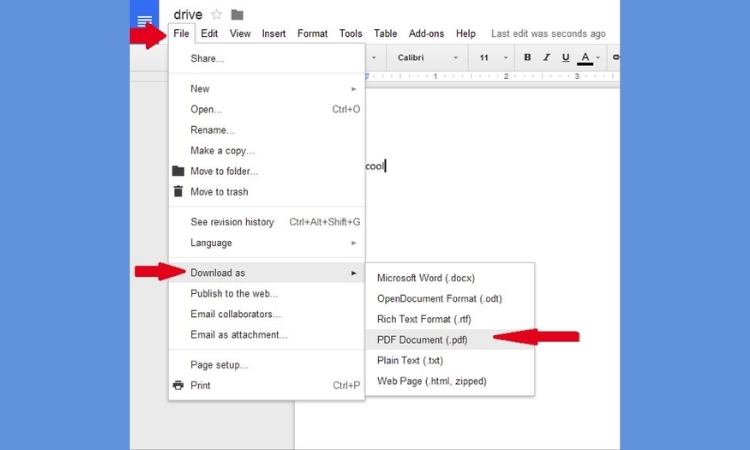Expand the New submenu
Image resolution: width=750 pixels, height=450 pixels.
tap(267, 88)
